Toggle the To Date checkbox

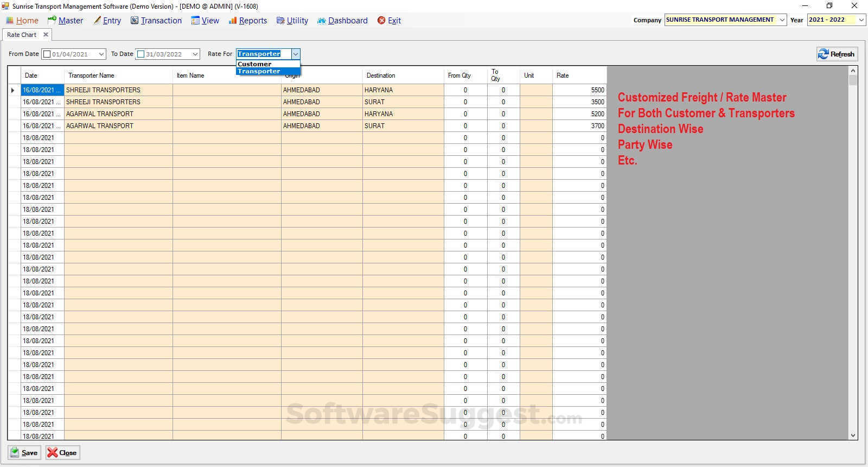(x=141, y=54)
